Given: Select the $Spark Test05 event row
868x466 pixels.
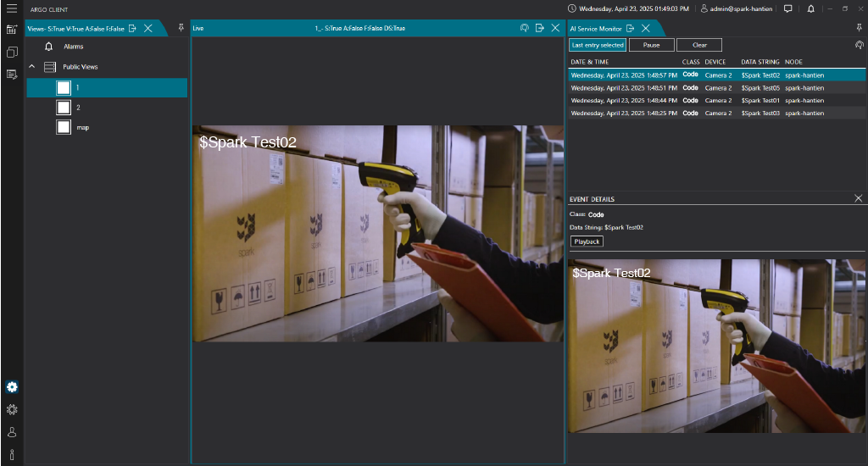Looking at the screenshot, I should [x=716, y=87].
